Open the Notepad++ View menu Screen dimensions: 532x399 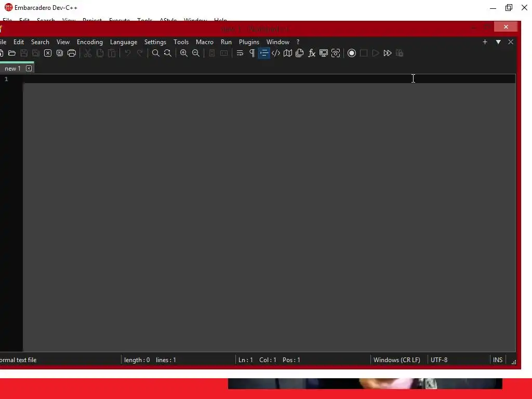click(x=63, y=42)
